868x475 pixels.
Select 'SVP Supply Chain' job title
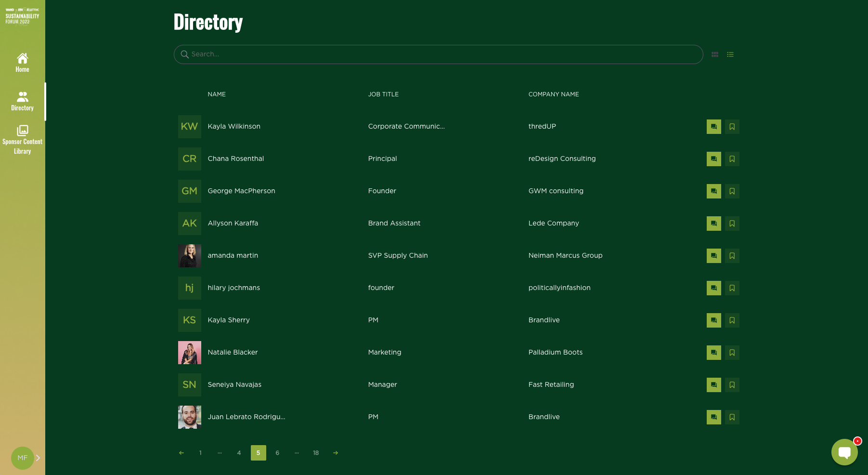pyautogui.click(x=398, y=255)
